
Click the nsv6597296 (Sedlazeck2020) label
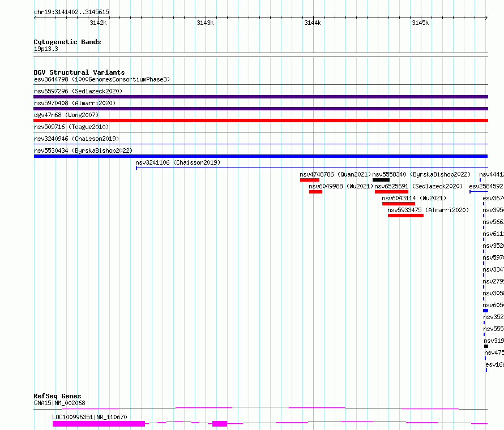[78, 91]
